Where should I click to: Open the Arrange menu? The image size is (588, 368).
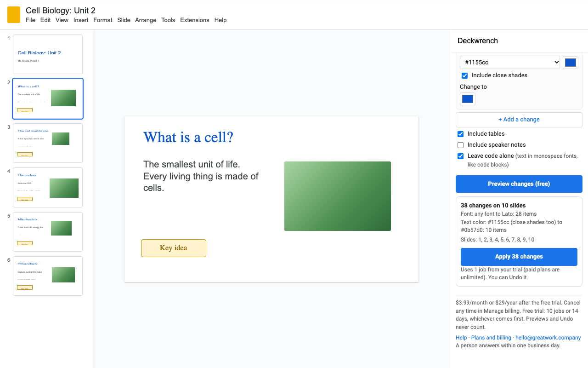[x=146, y=20]
